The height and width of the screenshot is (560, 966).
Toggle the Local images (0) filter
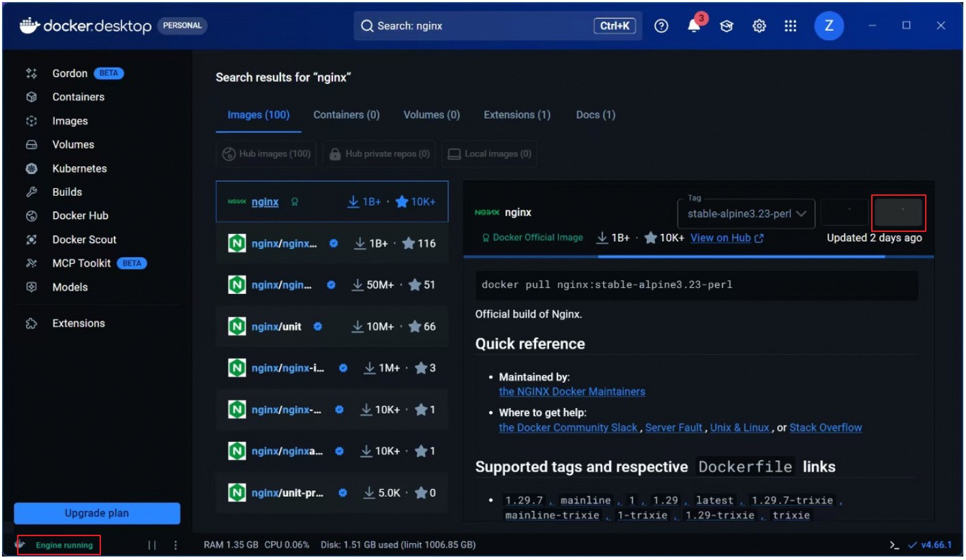click(488, 154)
